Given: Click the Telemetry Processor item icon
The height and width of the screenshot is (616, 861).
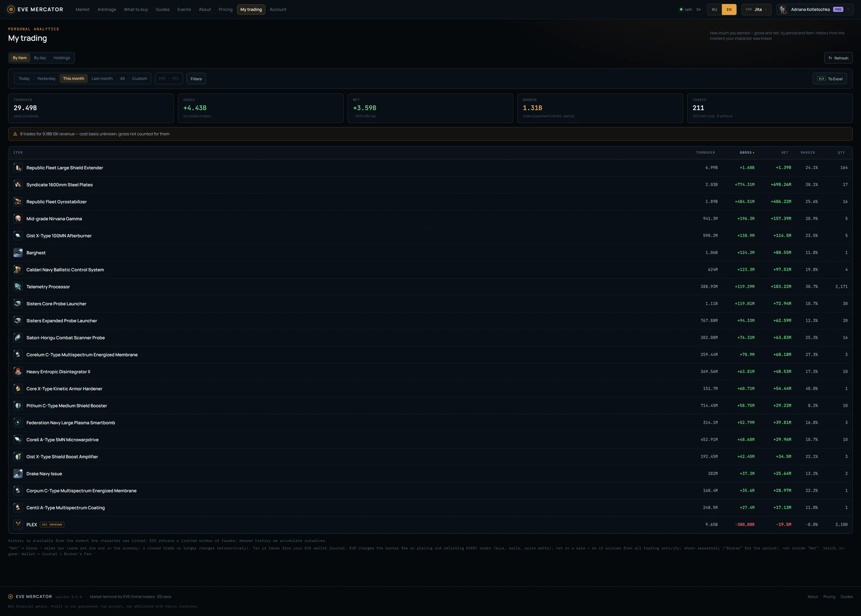Looking at the screenshot, I should coord(18,286).
